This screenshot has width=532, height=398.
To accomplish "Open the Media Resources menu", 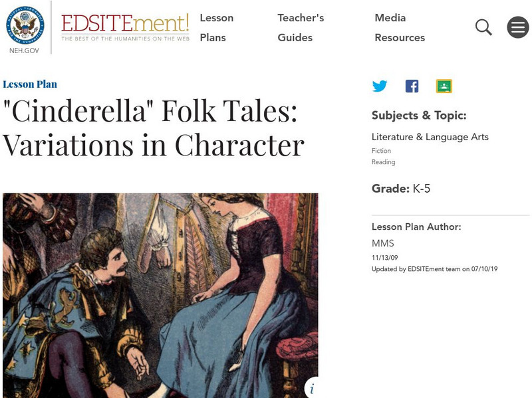I will [399, 27].
